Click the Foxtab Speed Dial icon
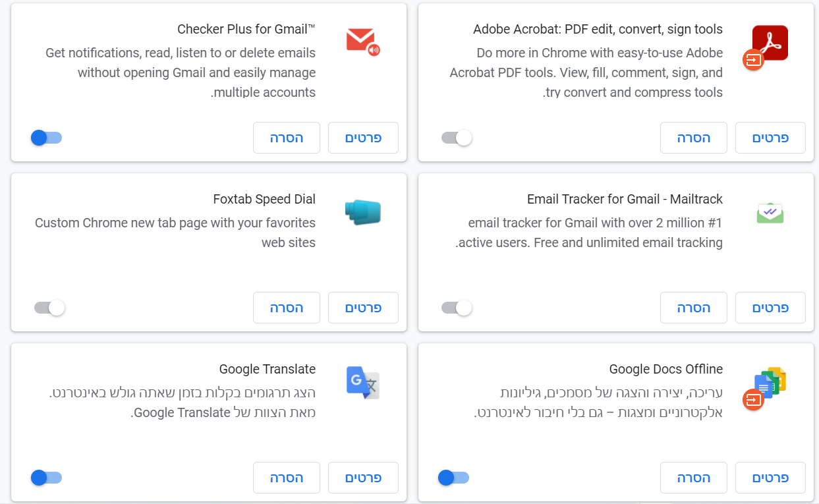The image size is (819, 504). (363, 212)
